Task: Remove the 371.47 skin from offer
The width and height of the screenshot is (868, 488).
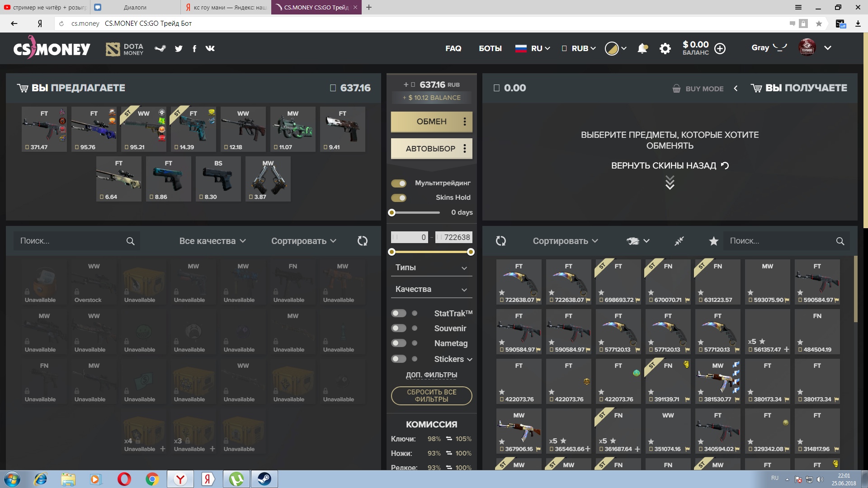Action: (x=44, y=129)
